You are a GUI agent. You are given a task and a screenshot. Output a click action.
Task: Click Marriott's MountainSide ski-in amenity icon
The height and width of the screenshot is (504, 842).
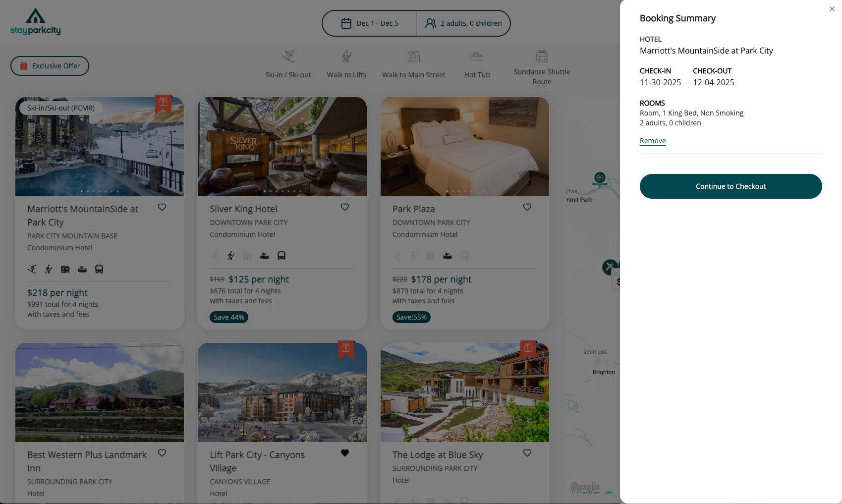point(32,269)
